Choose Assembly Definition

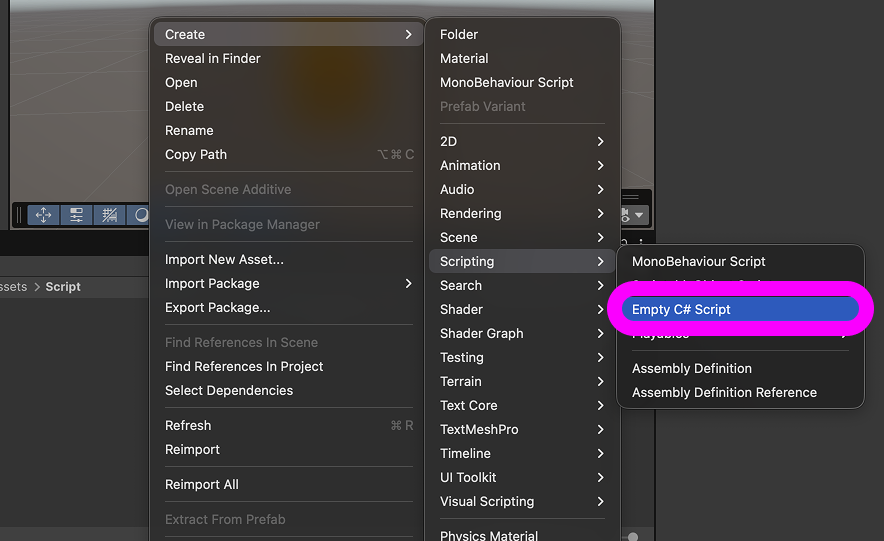tap(740, 369)
